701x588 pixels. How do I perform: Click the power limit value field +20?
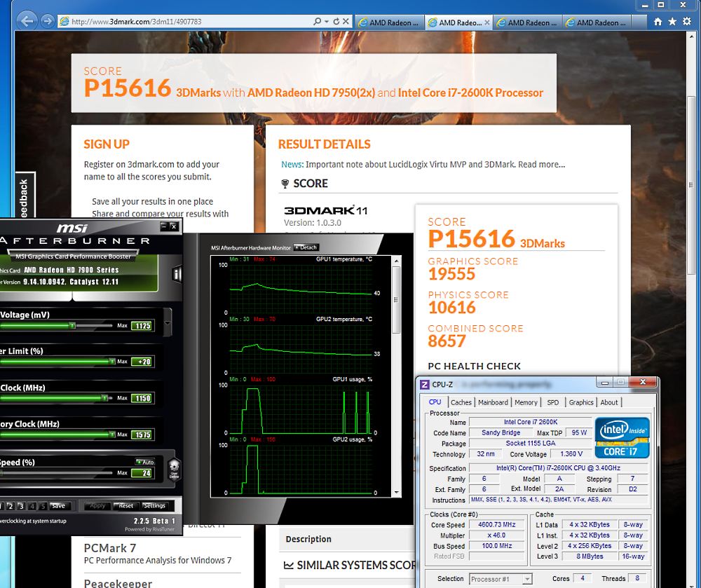click(142, 362)
